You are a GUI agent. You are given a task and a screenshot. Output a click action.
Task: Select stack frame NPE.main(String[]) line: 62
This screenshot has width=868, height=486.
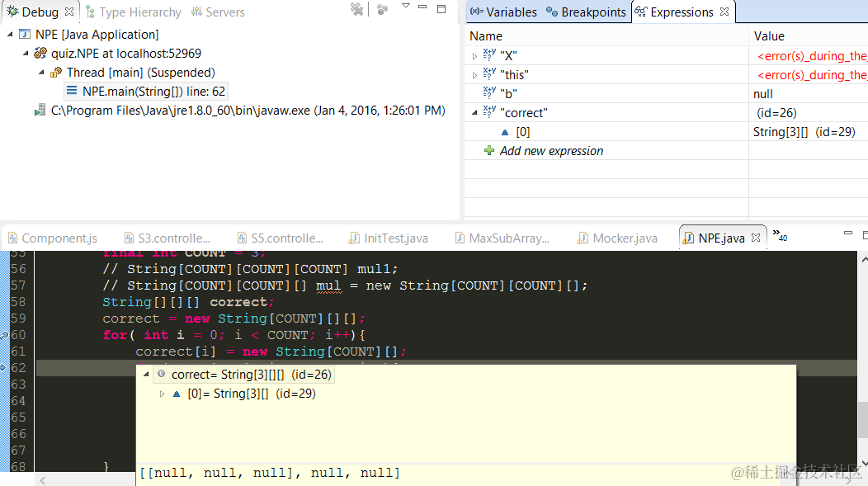tap(153, 92)
